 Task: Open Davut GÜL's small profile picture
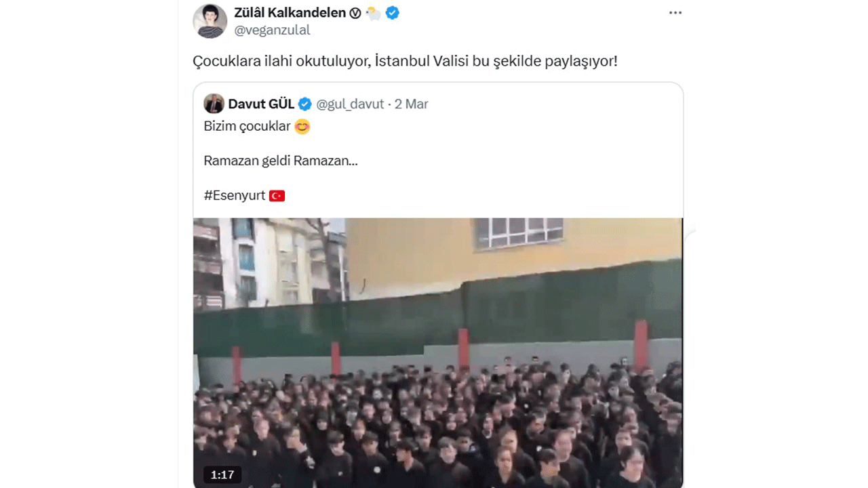[214, 104]
